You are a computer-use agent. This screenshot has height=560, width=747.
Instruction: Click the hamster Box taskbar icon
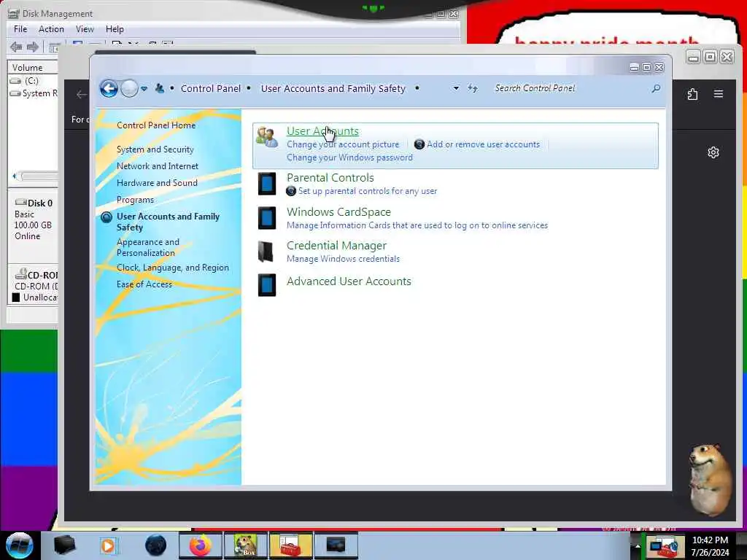245,545
